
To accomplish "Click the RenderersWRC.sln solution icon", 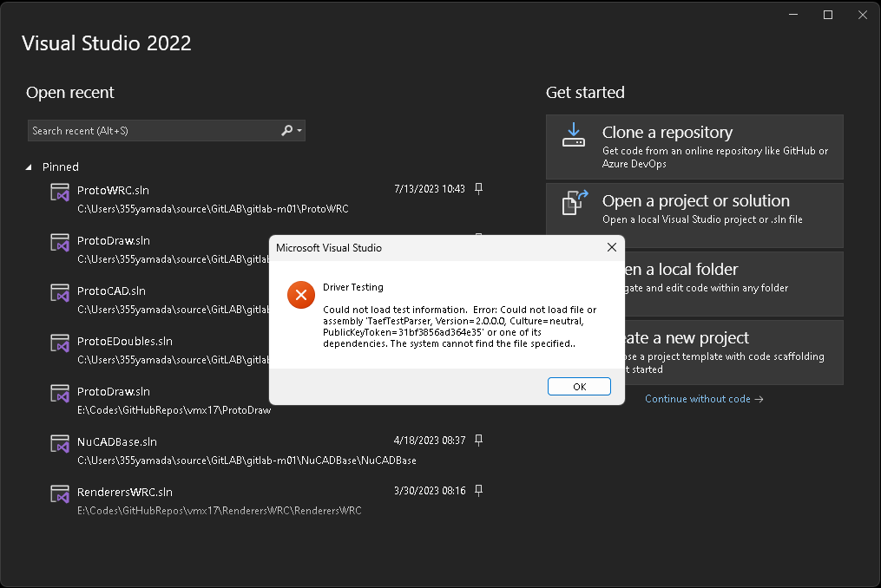I will pos(60,493).
